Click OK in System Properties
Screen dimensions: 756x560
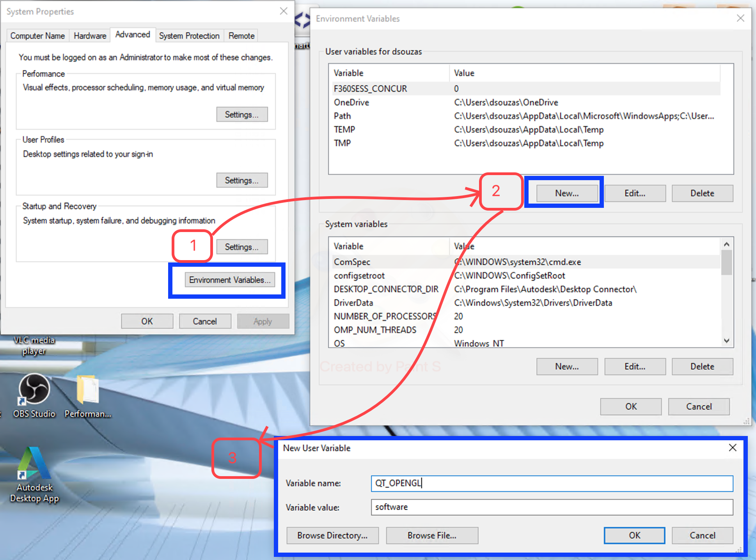tap(147, 321)
